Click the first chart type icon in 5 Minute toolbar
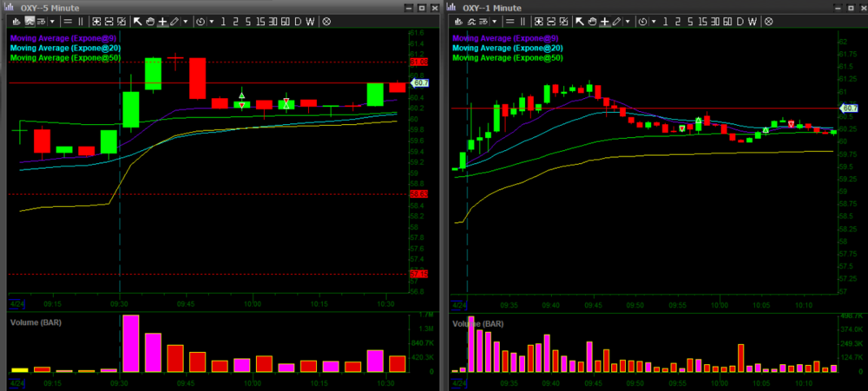Screen dimensions: 868x391 point(16,20)
